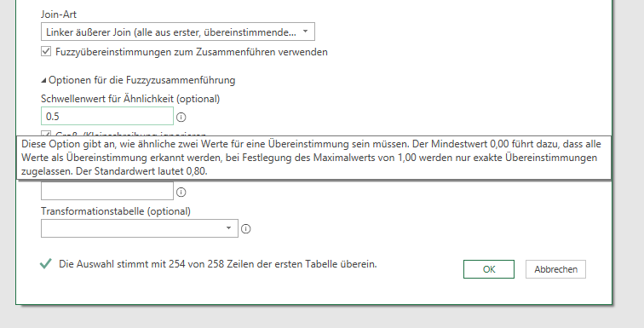644x328 pixels.
Task: Cancel the dialog with Abbrechen
Action: click(555, 269)
